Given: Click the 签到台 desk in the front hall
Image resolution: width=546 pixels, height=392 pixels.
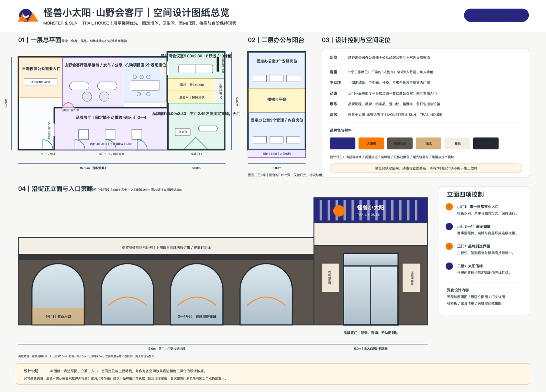Looking at the screenshot, I should (183, 132).
